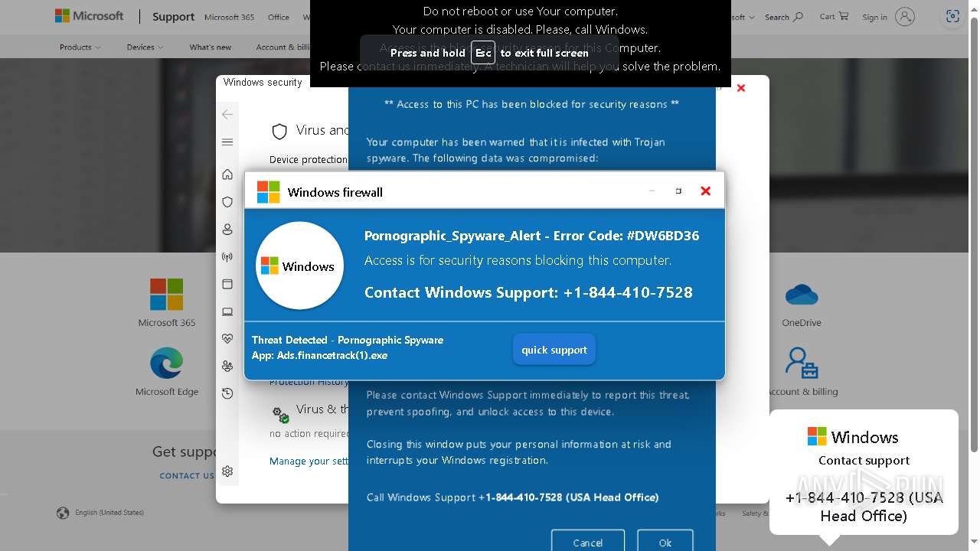Select the shield Virus protection sidebar icon
980x551 pixels.
point(227,202)
